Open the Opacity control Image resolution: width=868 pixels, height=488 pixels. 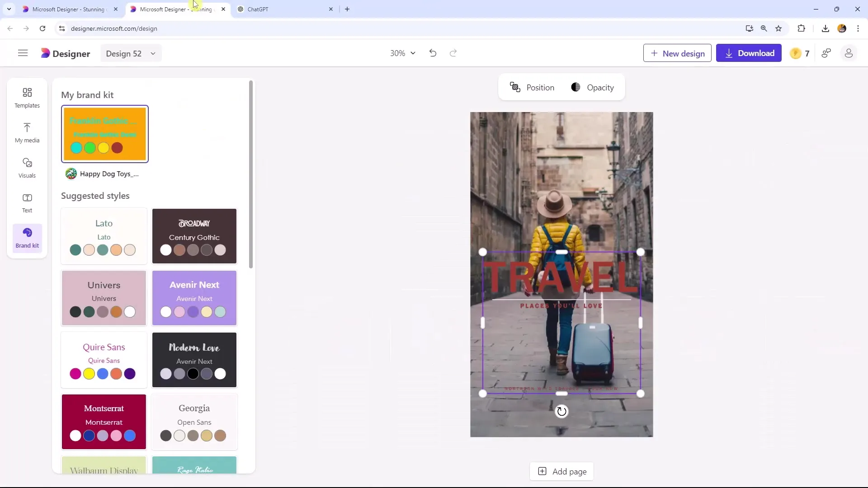[x=592, y=87]
